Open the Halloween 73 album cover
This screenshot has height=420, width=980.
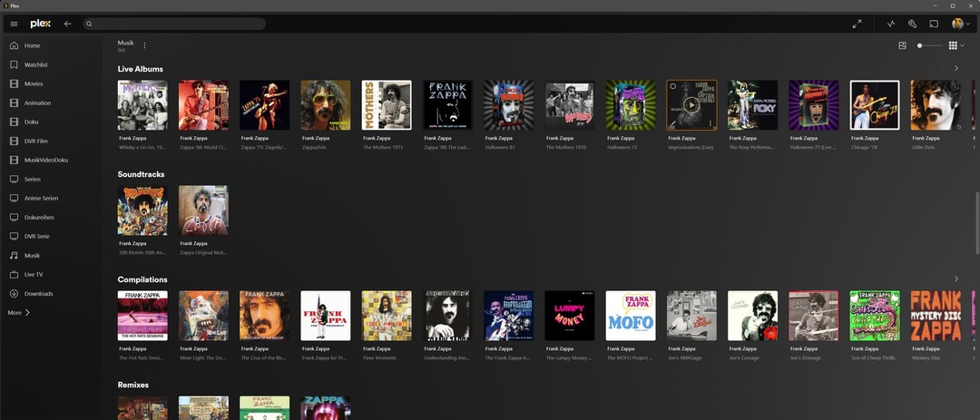631,105
